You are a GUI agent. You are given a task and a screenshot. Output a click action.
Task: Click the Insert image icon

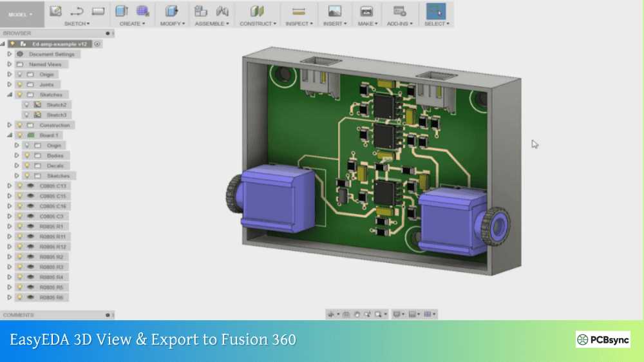click(x=335, y=11)
